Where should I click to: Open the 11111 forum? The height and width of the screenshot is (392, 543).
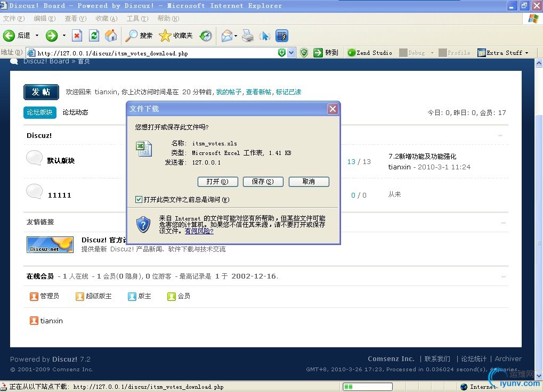[x=59, y=195]
